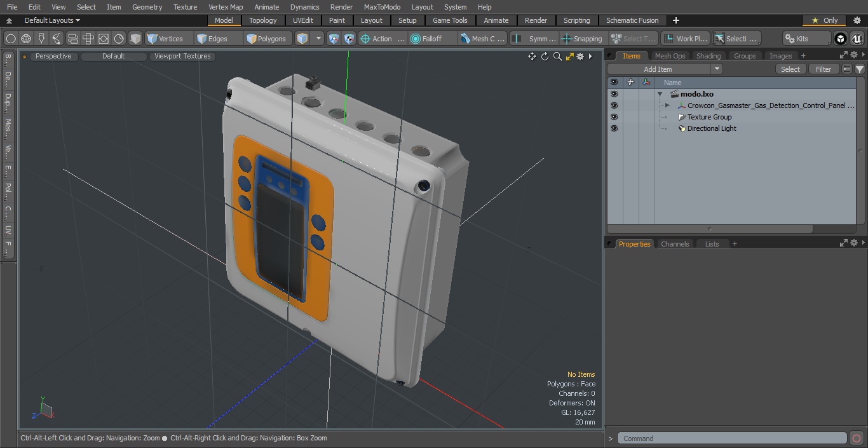The image size is (868, 448).
Task: Switch to the Groups tab
Action: [745, 56]
